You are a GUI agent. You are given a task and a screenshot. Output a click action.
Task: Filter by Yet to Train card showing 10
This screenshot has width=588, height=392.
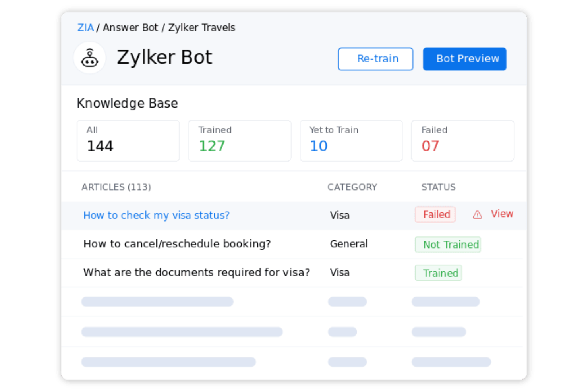click(x=351, y=141)
